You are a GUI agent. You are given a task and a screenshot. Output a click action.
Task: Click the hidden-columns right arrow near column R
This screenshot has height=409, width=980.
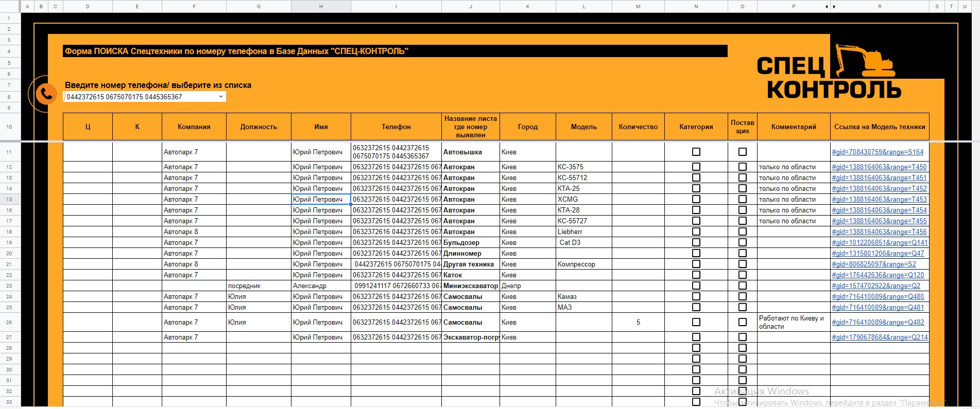coord(834,7)
